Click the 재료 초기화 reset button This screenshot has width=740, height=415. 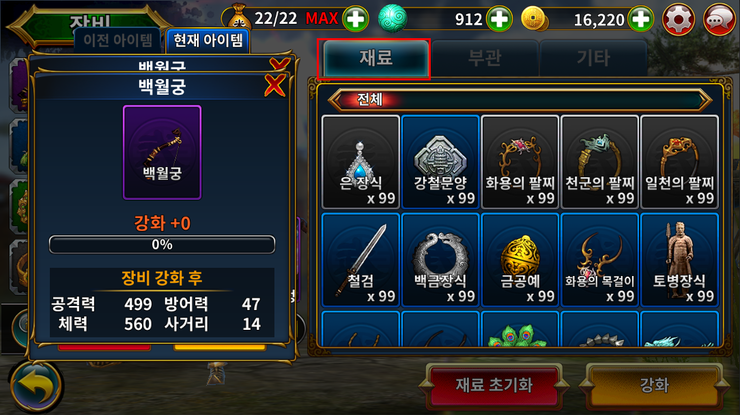click(494, 385)
